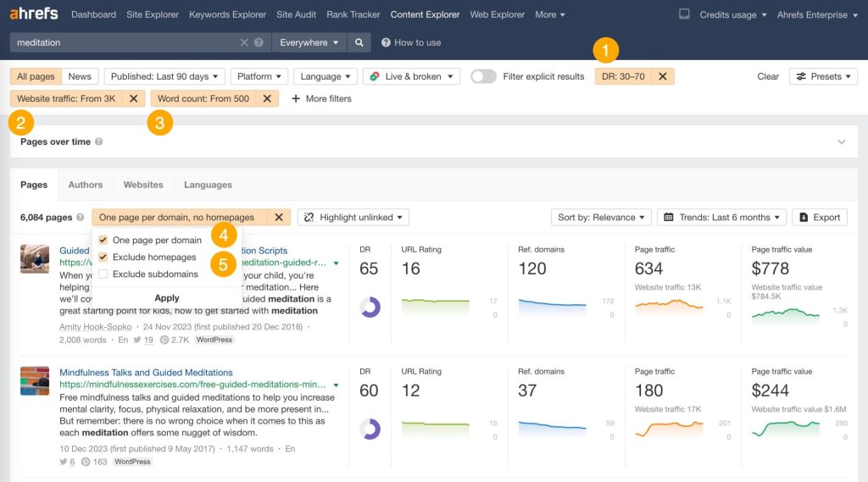Click the Export button

coord(820,218)
